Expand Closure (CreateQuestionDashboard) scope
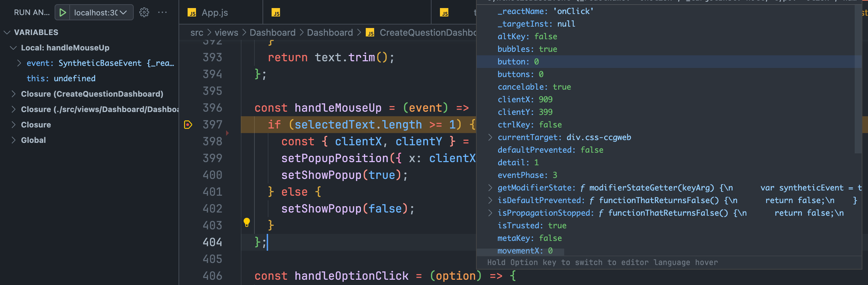868x285 pixels. (x=14, y=94)
